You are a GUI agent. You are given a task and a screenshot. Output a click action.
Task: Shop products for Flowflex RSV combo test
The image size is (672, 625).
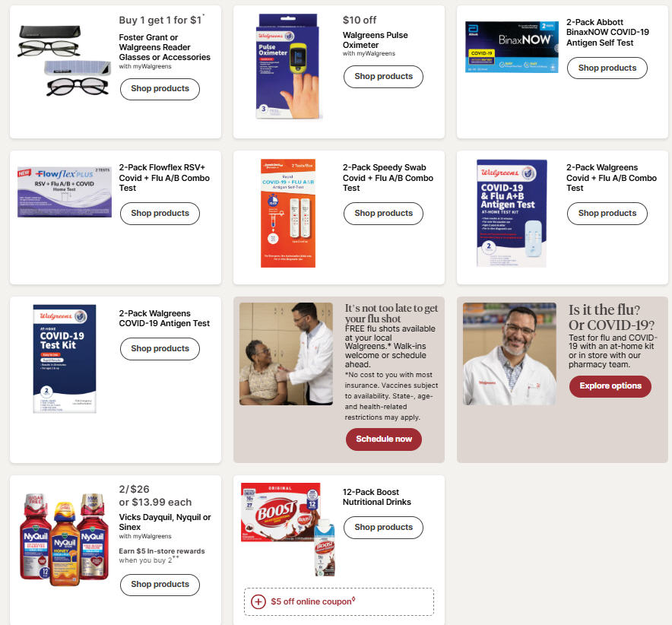coord(160,213)
